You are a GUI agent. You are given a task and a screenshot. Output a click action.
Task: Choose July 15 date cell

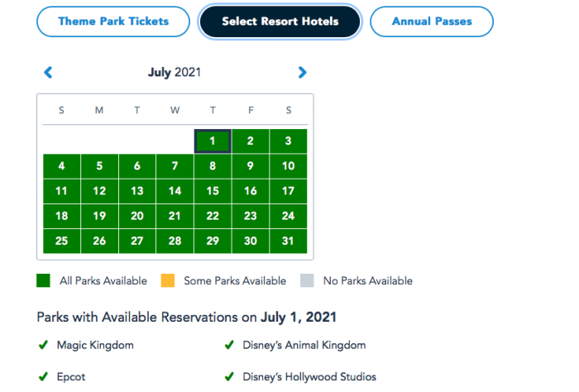pos(213,191)
